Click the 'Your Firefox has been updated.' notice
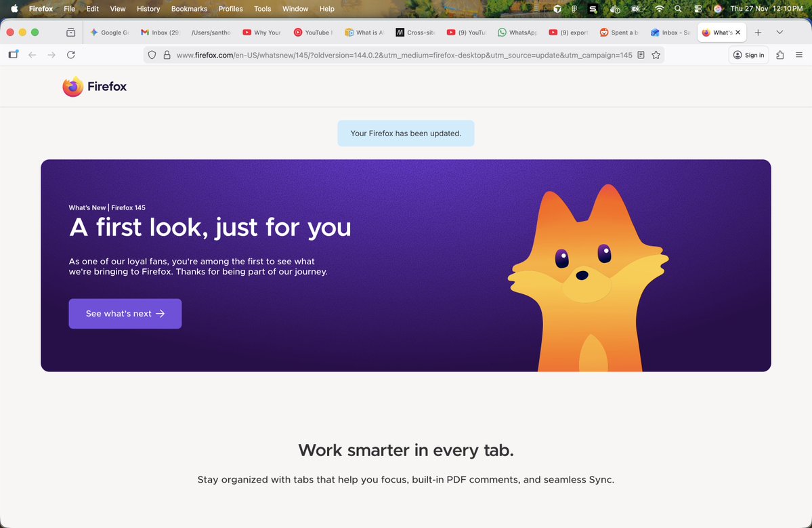 pyautogui.click(x=406, y=133)
